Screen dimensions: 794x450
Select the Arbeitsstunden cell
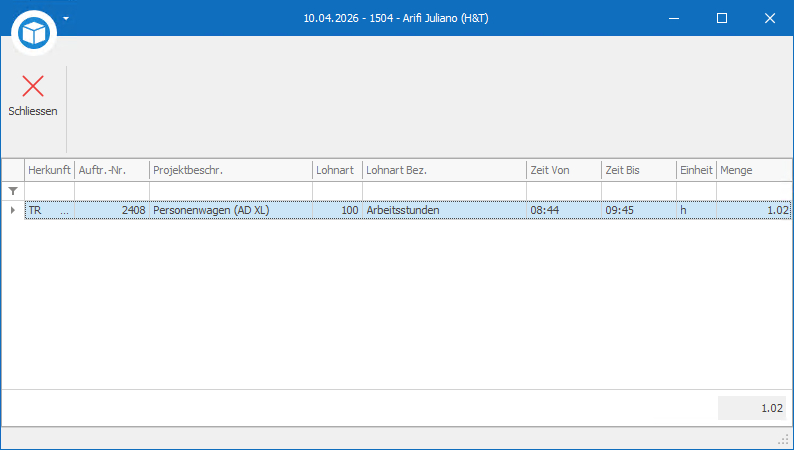click(x=445, y=210)
